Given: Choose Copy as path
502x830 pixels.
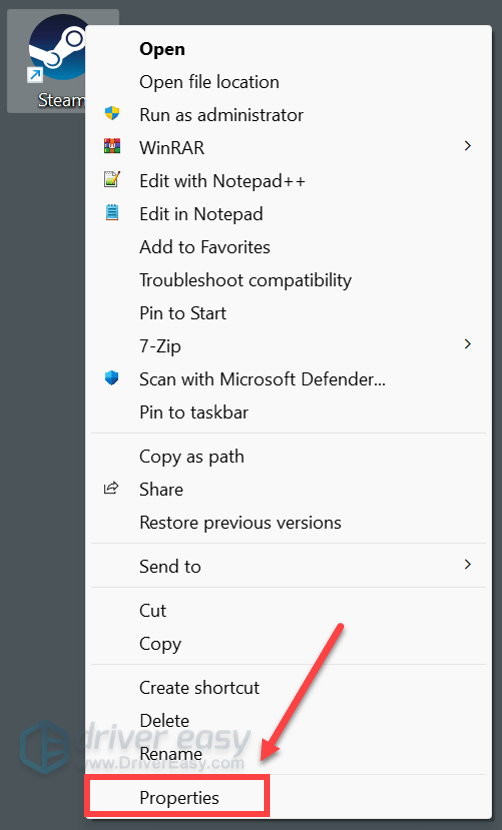Looking at the screenshot, I should click(x=192, y=457).
